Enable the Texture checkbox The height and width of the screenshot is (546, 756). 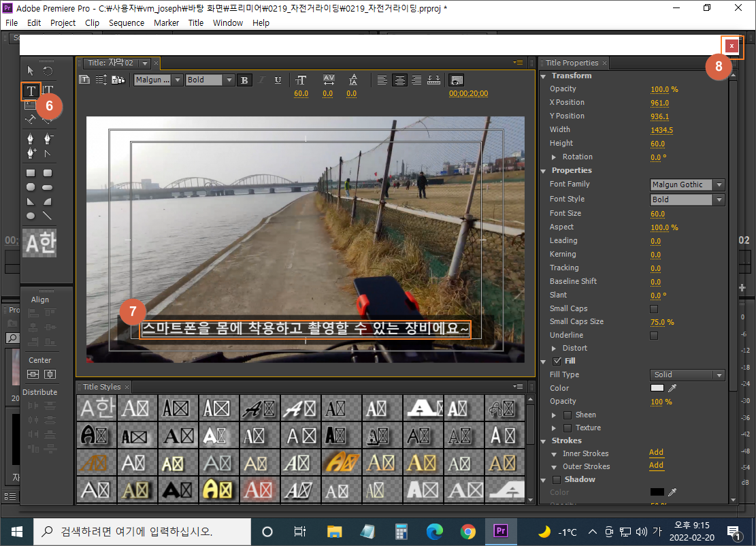coord(568,428)
